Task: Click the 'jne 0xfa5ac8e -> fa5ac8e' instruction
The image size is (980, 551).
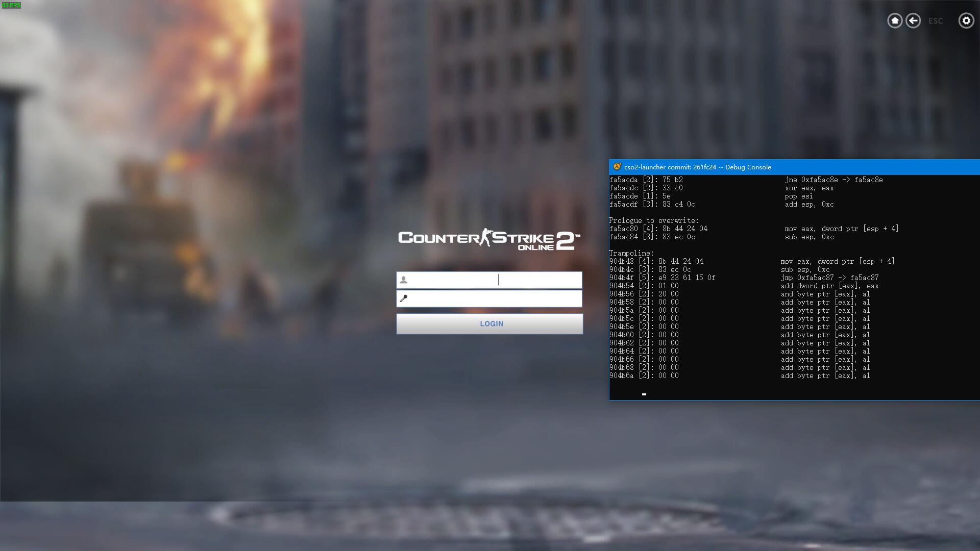Action: coord(834,180)
